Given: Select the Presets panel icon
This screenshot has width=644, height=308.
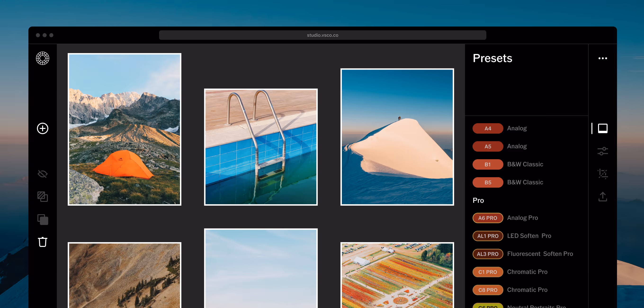Looking at the screenshot, I should pos(603,128).
